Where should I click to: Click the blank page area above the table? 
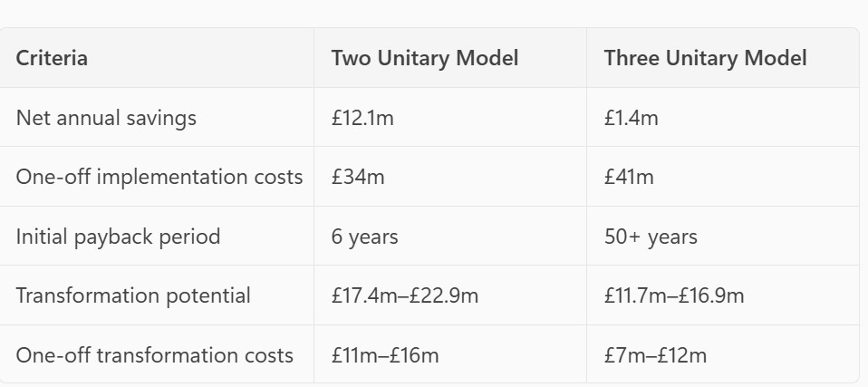coord(435,13)
